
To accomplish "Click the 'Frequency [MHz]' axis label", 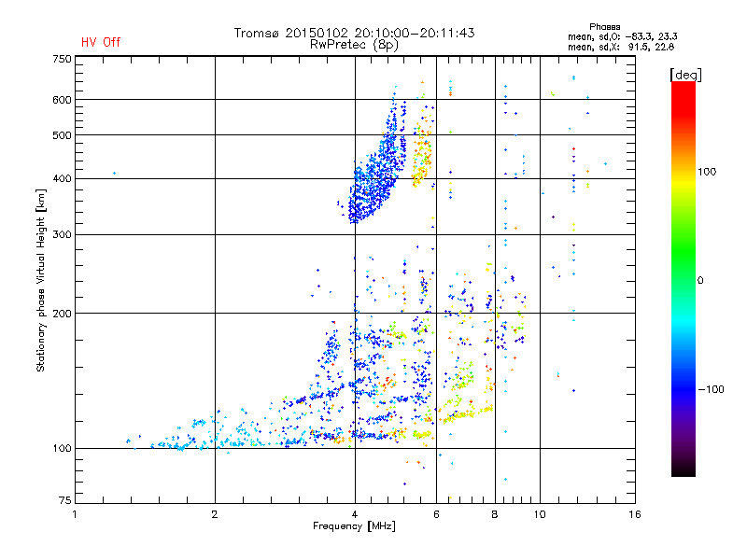I will coord(354,526).
